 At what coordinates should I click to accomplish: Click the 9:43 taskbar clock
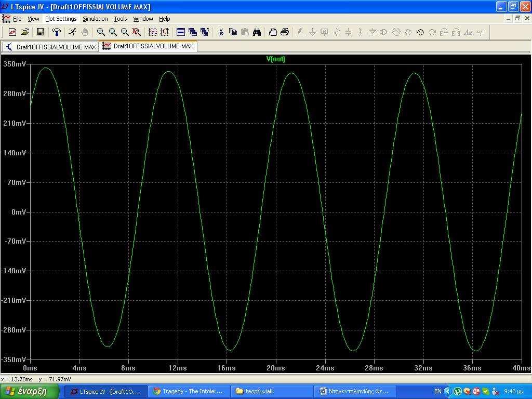(513, 392)
